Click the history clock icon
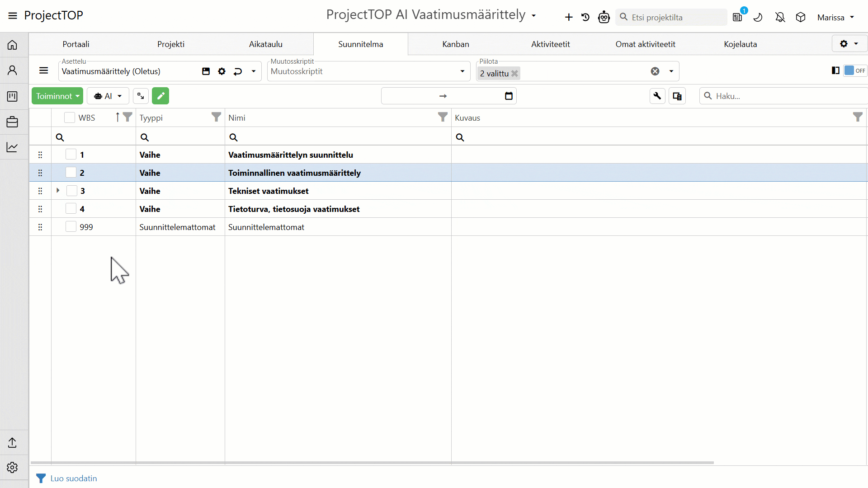Viewport: 868px width, 488px height. click(x=585, y=17)
